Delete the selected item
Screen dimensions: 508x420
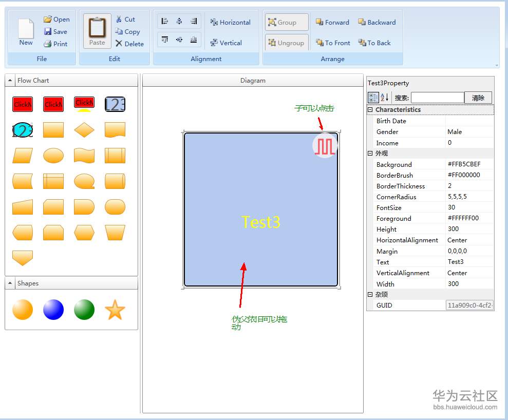(129, 44)
